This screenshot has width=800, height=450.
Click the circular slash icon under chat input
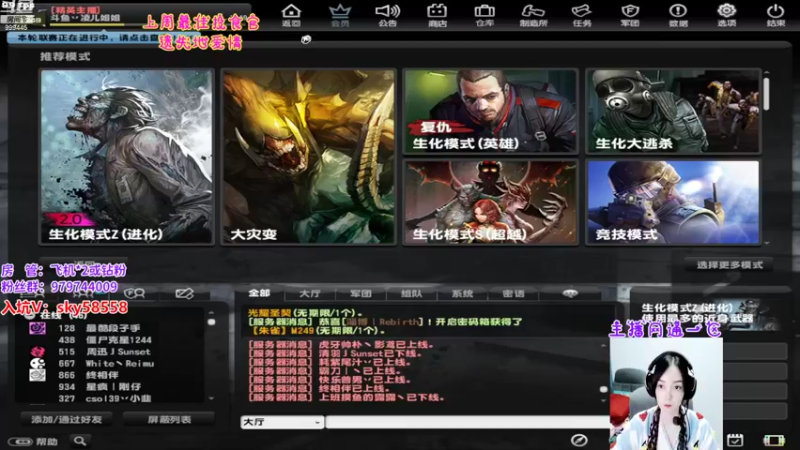[579, 440]
